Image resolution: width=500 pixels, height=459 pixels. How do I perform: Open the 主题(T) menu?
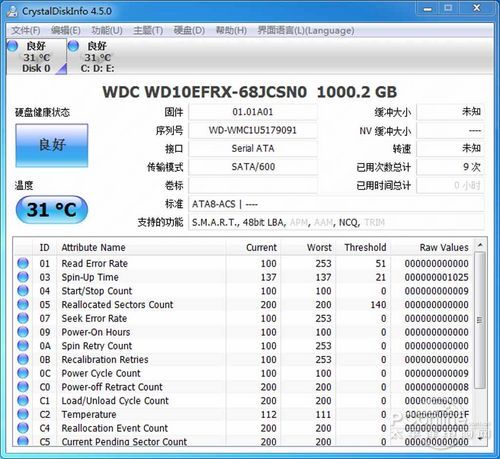coord(148,31)
